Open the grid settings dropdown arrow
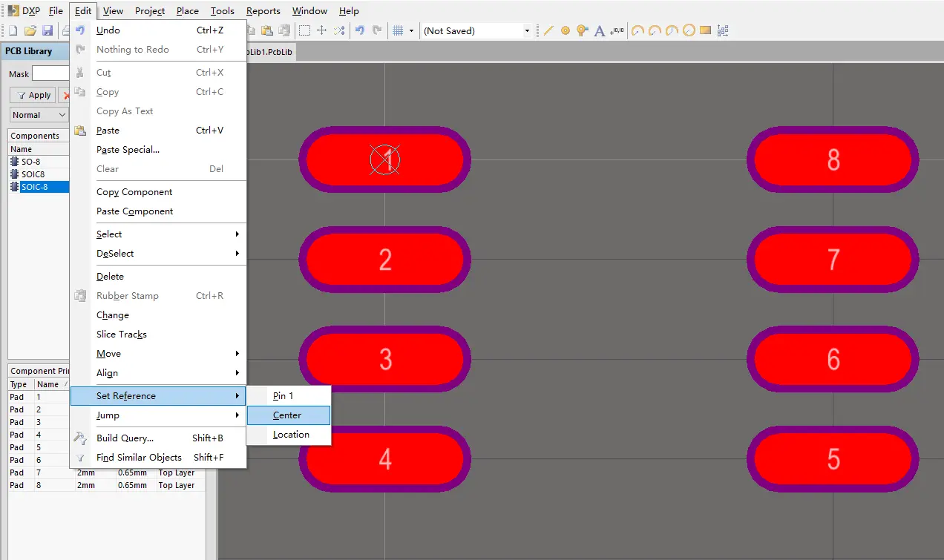944x560 pixels. tap(411, 30)
